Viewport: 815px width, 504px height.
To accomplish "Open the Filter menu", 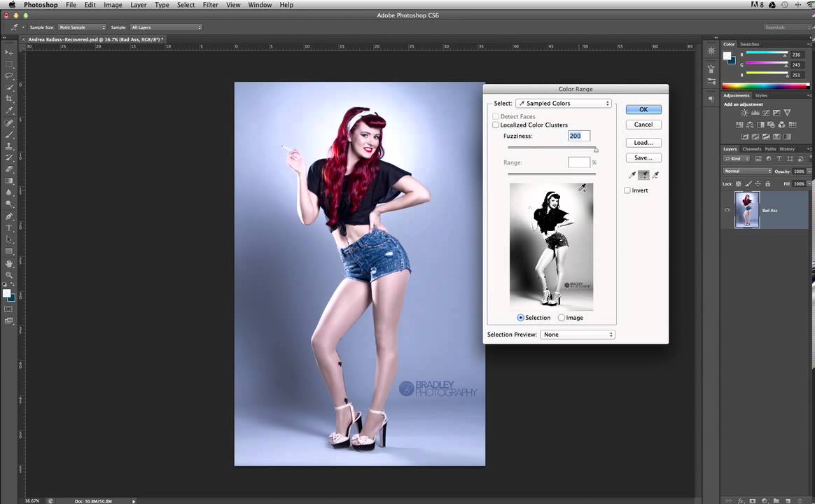I will tap(210, 5).
